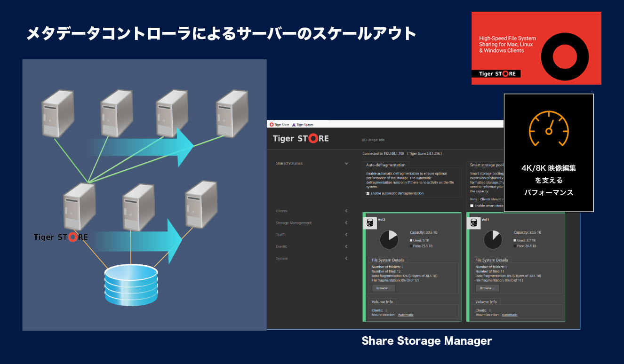Expand the Clients section chevron

pos(346,211)
